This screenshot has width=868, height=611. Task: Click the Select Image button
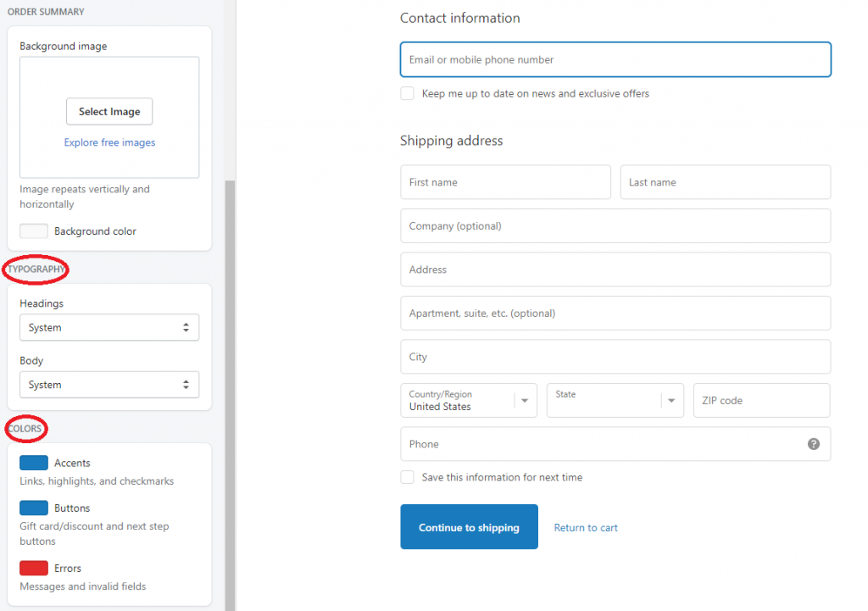109,112
